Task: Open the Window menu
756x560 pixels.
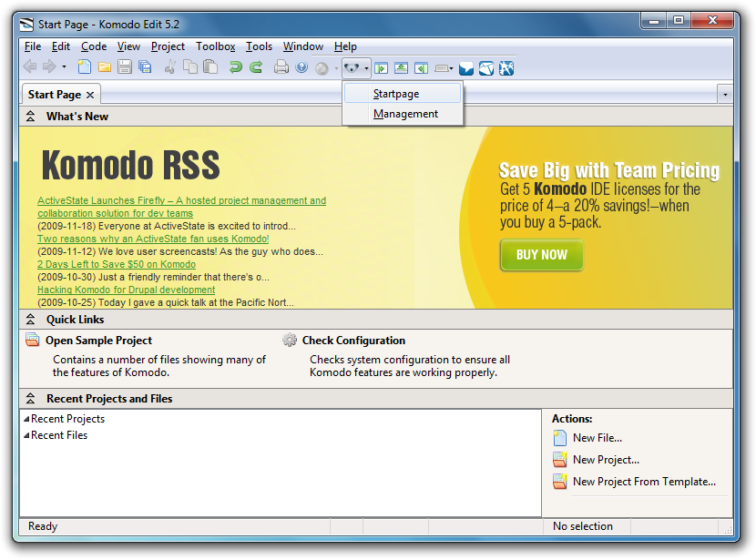Action: point(302,46)
